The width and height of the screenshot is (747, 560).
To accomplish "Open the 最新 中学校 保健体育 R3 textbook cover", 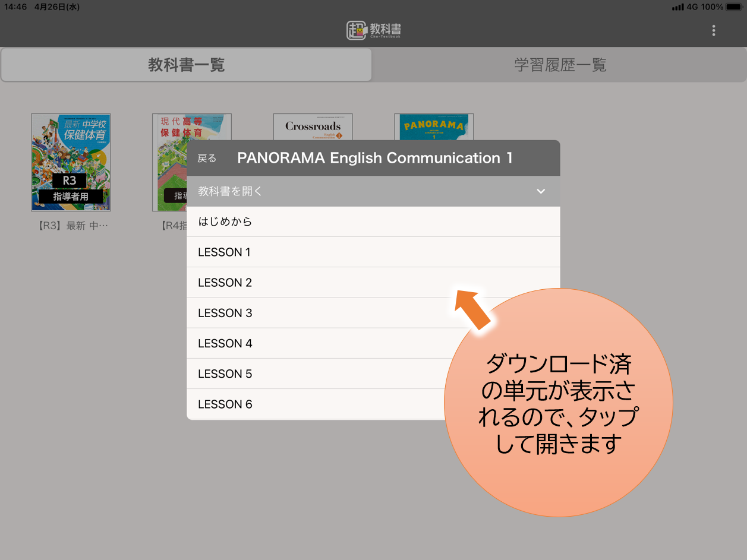I will tap(71, 162).
